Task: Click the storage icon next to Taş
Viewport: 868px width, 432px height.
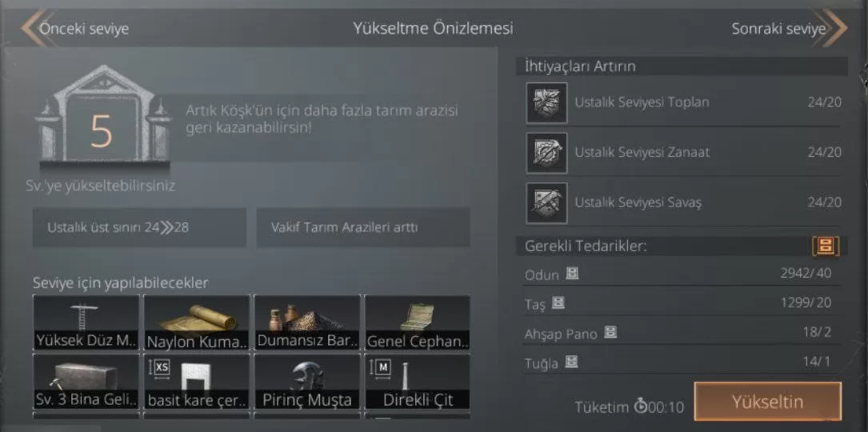Action: (x=558, y=303)
